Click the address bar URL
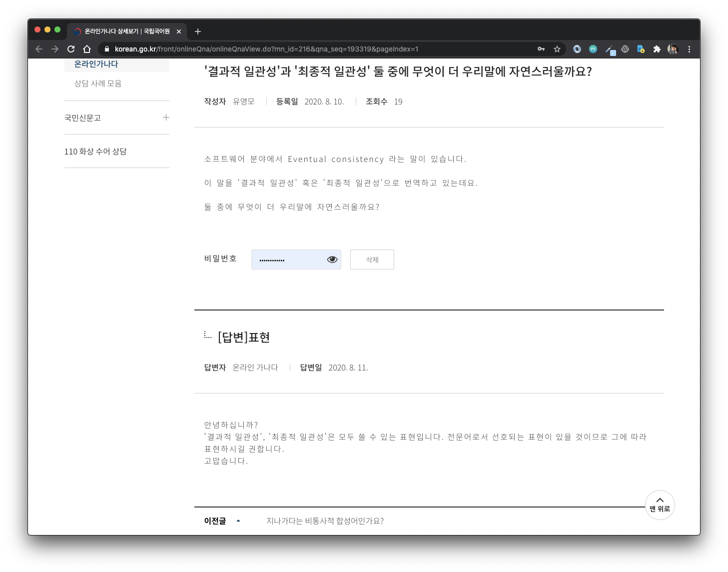This screenshot has width=728, height=572. coord(266,49)
